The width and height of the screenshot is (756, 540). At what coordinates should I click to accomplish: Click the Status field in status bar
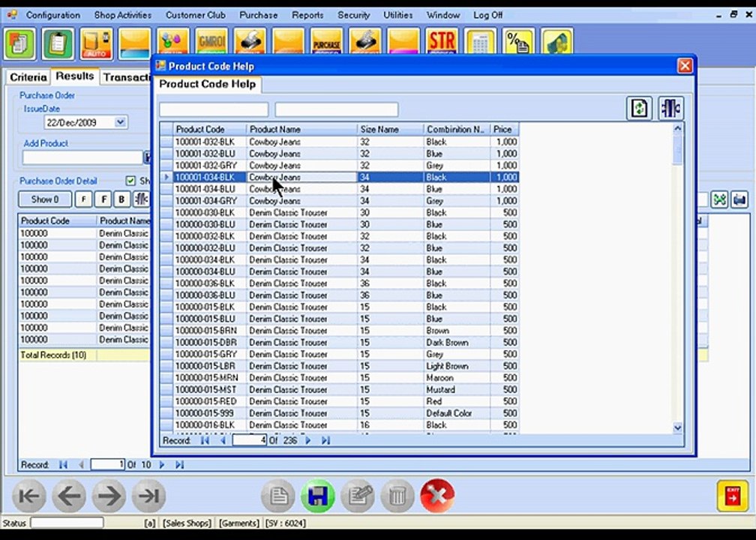[x=67, y=523]
